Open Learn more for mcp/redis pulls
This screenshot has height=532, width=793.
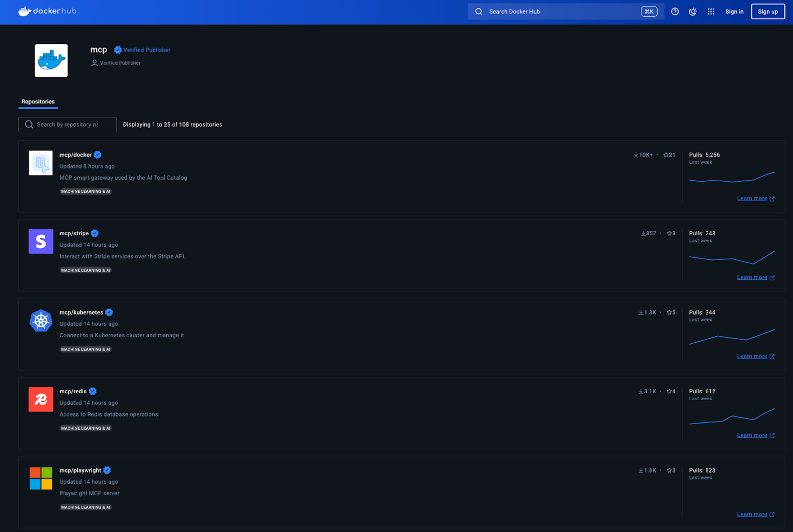click(756, 435)
